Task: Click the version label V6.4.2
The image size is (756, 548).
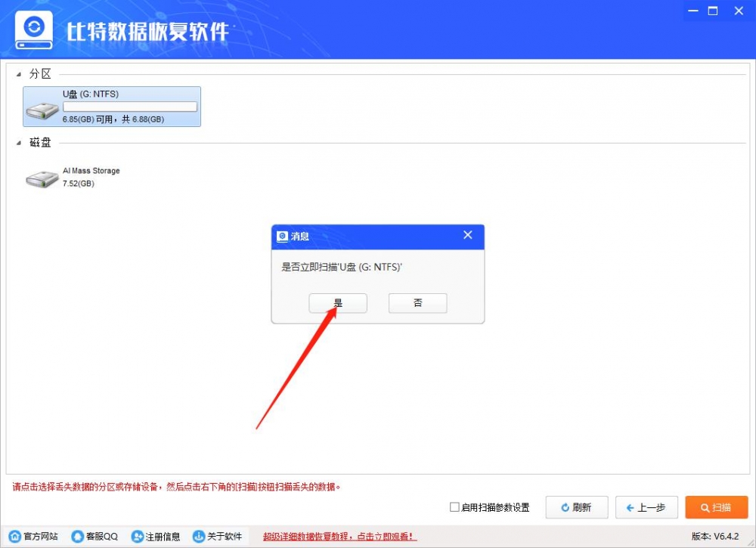Action: point(714,537)
